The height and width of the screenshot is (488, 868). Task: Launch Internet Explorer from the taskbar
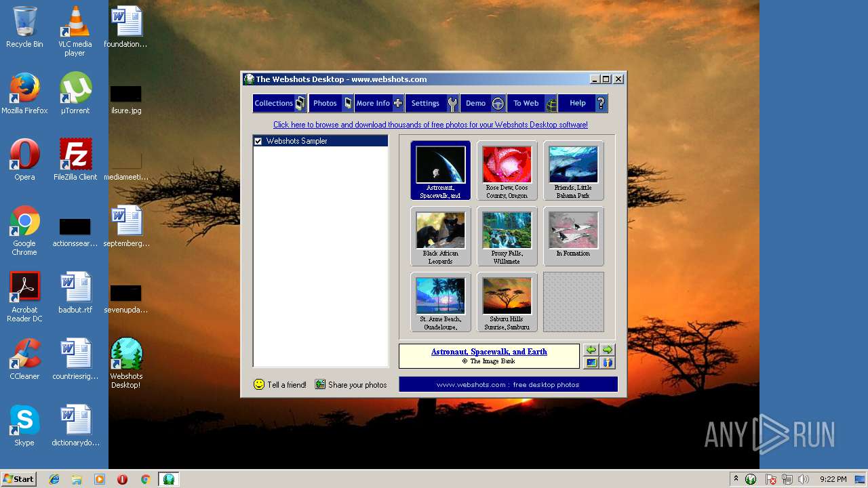[54, 479]
